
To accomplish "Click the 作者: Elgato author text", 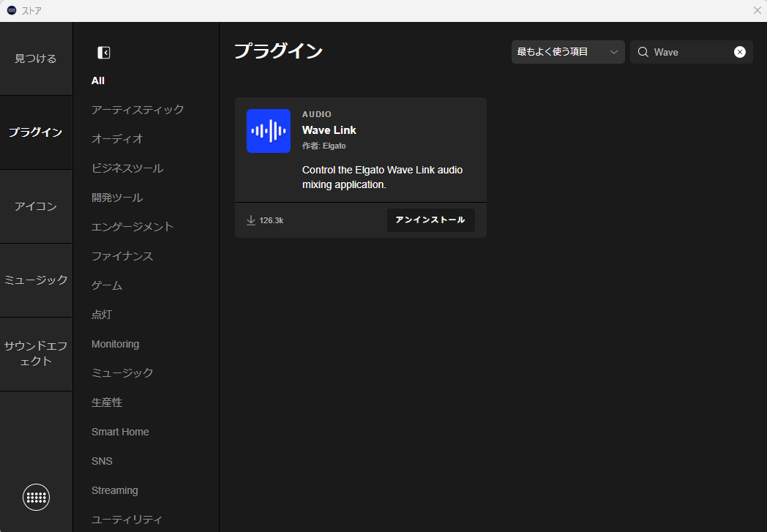I will 323,146.
